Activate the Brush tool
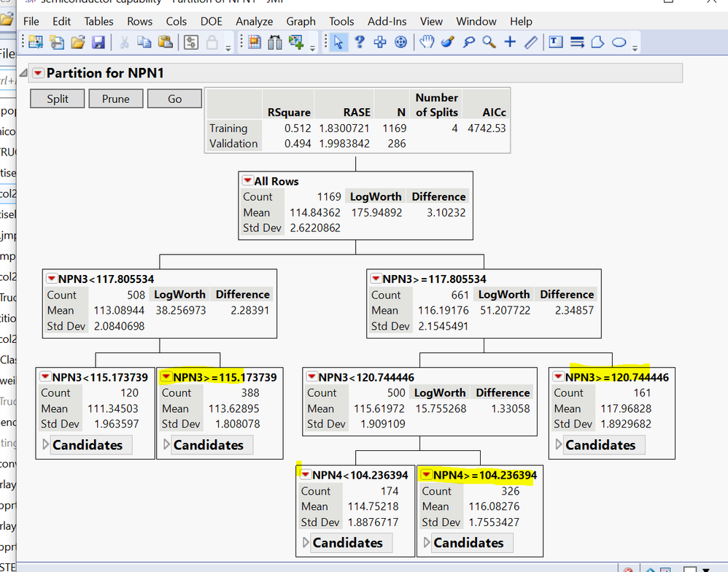 [448, 42]
